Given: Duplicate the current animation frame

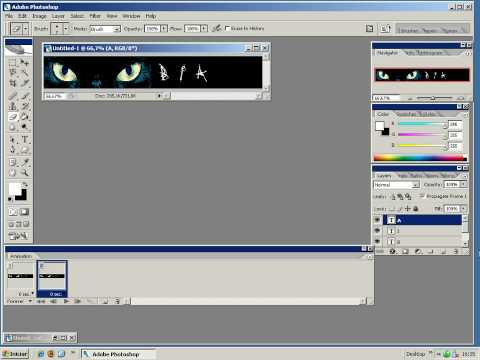Looking at the screenshot, I should (105, 301).
